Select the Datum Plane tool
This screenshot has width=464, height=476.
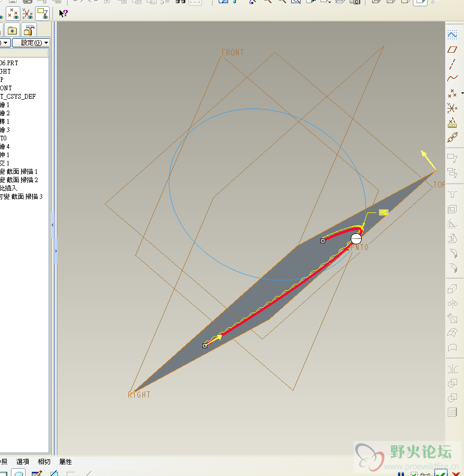coord(452,50)
